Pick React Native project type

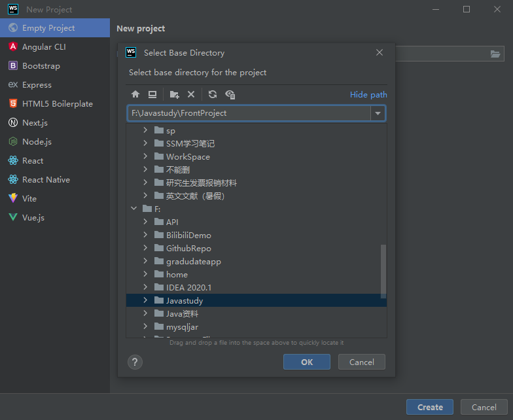click(x=55, y=179)
